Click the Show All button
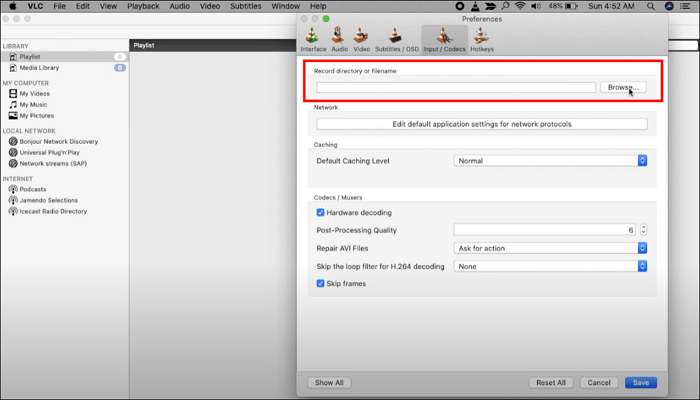The image size is (700, 400). coord(329,383)
